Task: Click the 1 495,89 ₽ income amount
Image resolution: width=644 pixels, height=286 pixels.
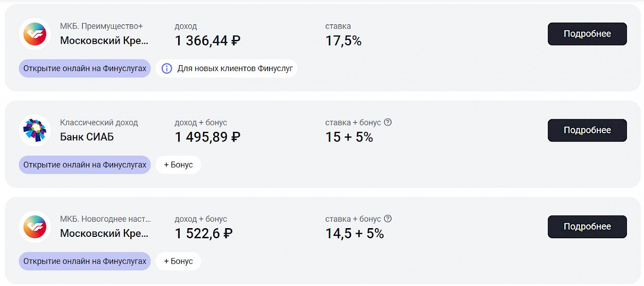Action: 208,137
